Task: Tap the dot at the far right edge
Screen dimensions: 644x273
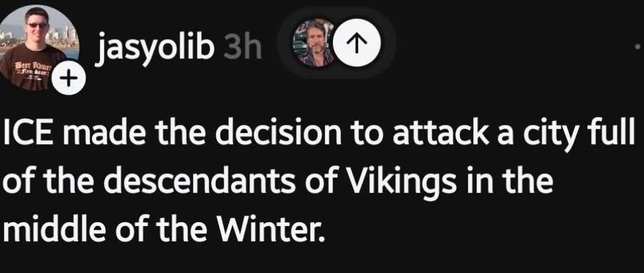Action: [635, 49]
